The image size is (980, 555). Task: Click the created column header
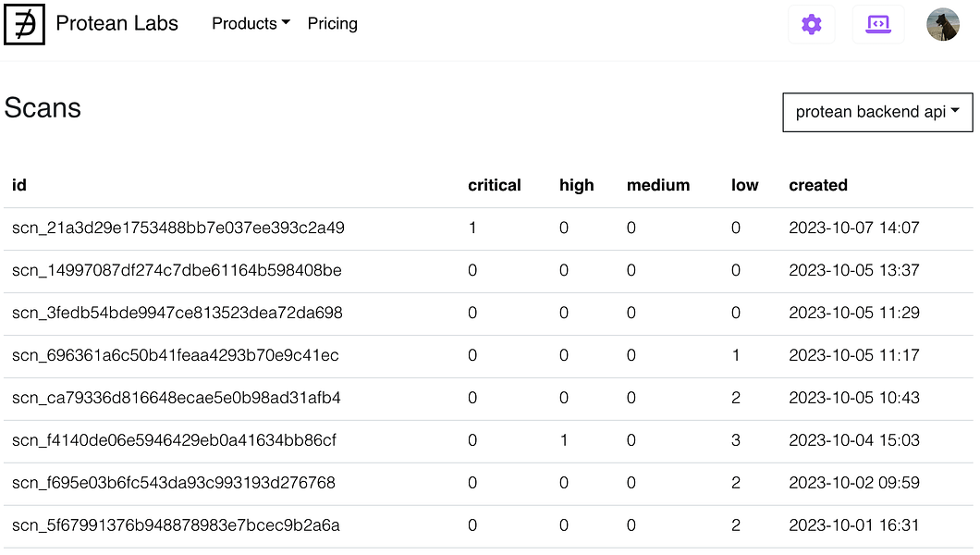(818, 185)
